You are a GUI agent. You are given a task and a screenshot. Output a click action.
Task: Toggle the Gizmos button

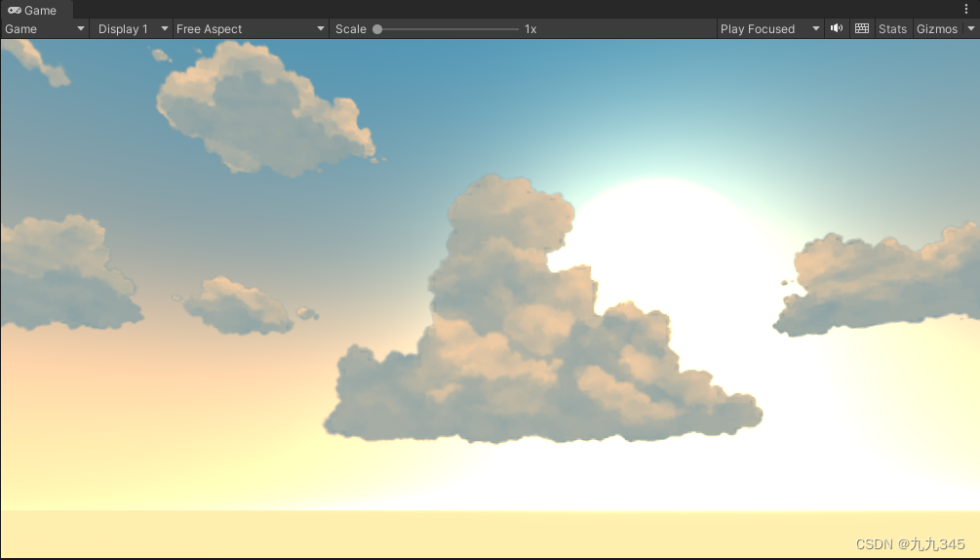click(937, 28)
